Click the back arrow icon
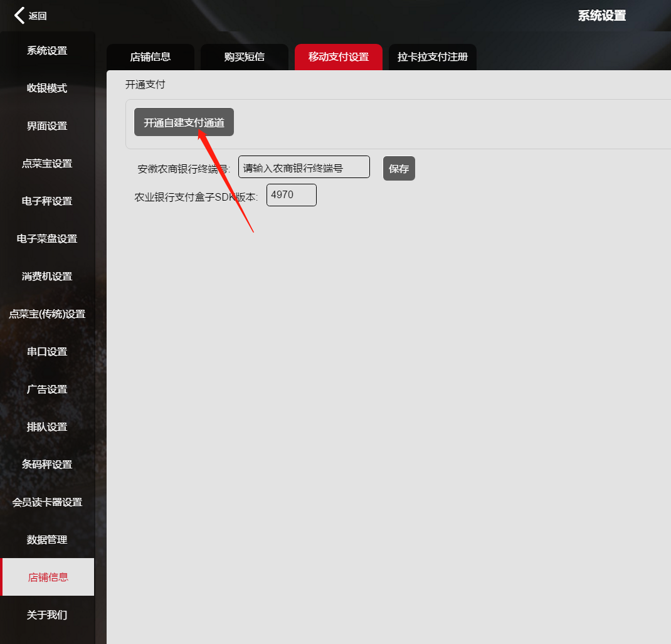 (x=20, y=16)
